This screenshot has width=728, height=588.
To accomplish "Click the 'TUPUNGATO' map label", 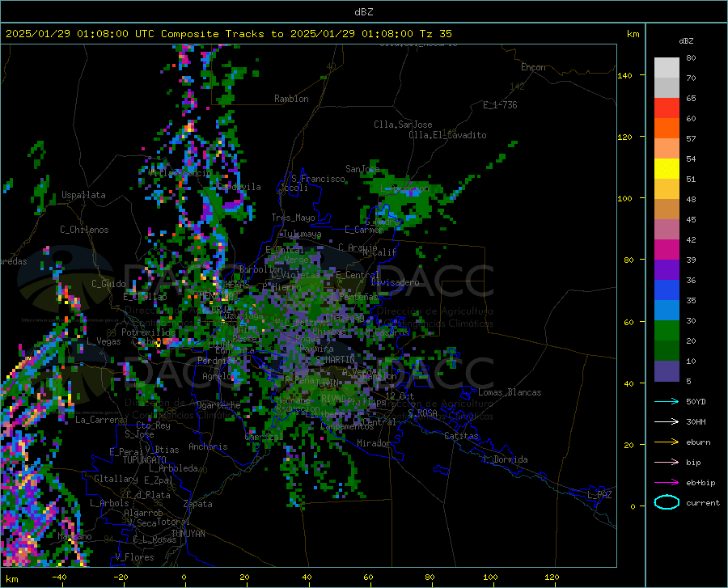I will tap(145, 460).
